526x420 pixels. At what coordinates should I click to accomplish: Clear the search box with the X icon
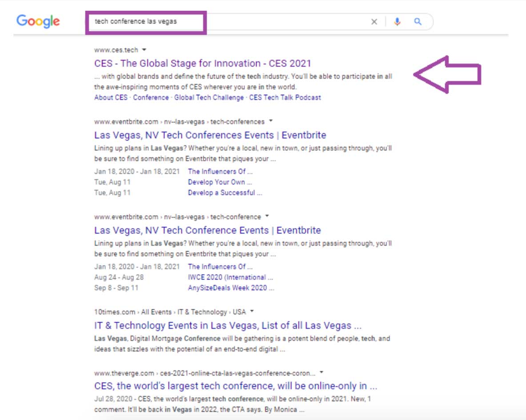pyautogui.click(x=374, y=22)
